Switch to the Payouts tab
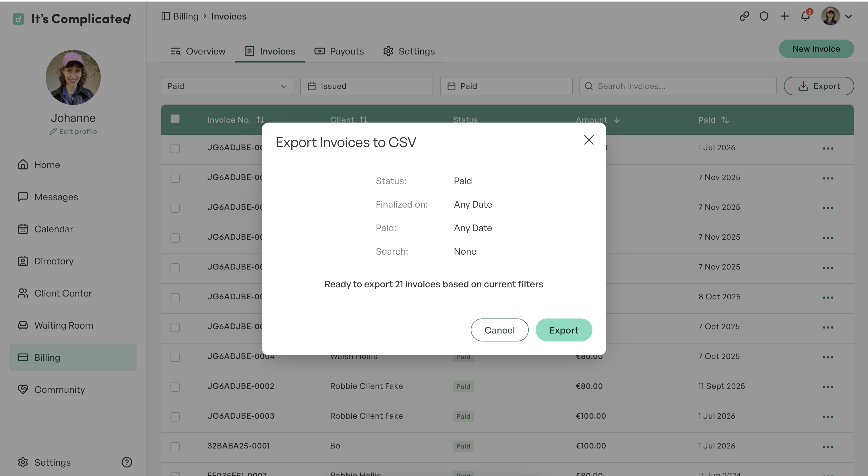Viewport: 868px width, 476px height. pyautogui.click(x=339, y=51)
